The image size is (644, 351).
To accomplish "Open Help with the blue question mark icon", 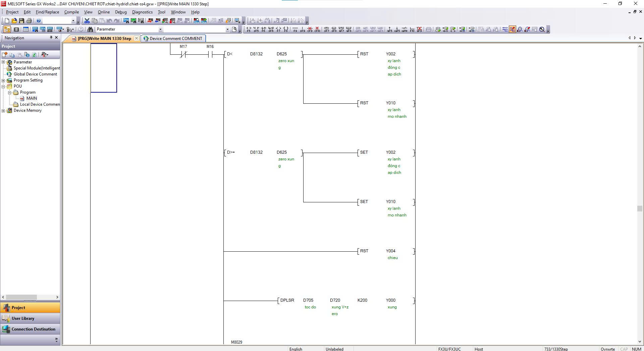I will 39,21.
